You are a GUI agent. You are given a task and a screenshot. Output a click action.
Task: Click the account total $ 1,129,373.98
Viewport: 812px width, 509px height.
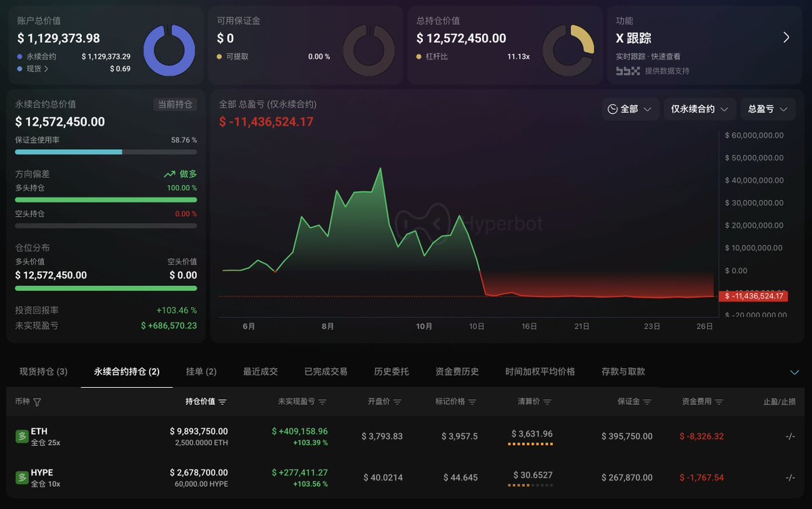[x=58, y=39]
